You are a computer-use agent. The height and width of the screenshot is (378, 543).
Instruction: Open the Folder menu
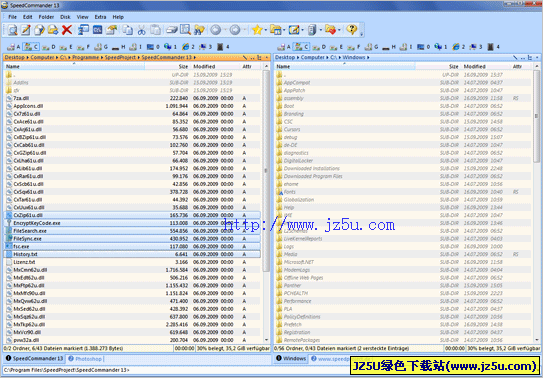pyautogui.click(x=46, y=17)
